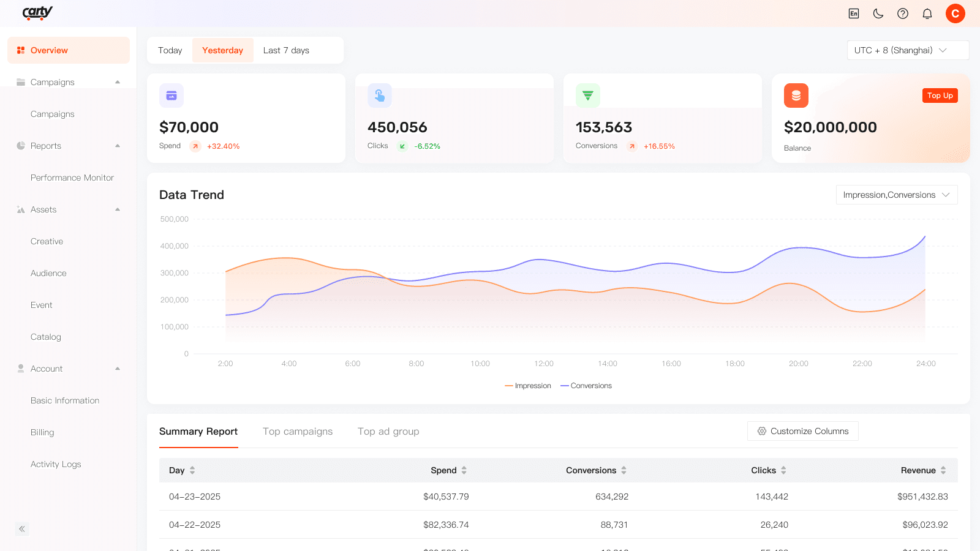
Task: Click the Customize Columns gear icon
Action: [x=762, y=431]
